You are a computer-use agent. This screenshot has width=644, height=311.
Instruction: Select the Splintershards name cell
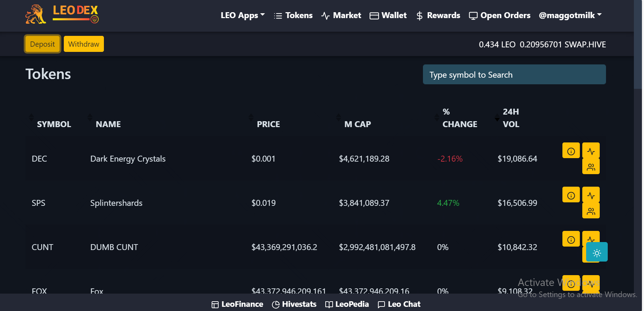tap(116, 203)
